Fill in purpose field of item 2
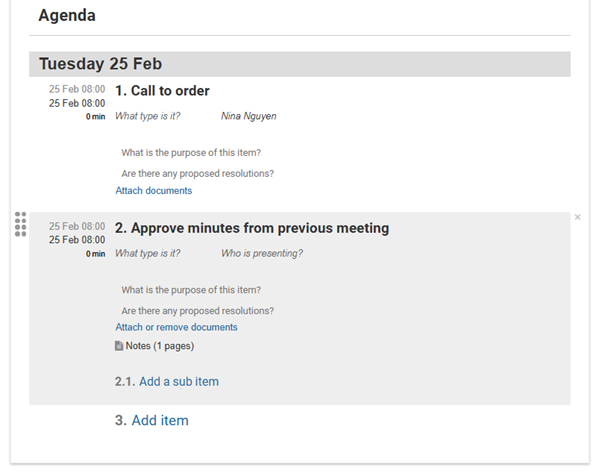This screenshot has width=605, height=473. pos(191,290)
